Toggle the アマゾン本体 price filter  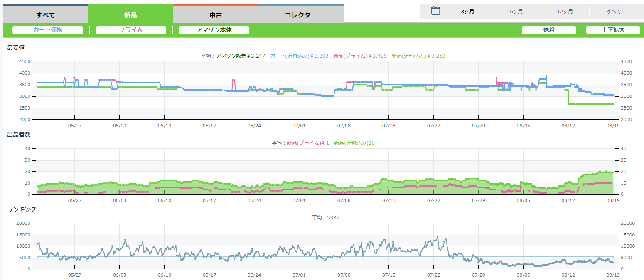214,30
